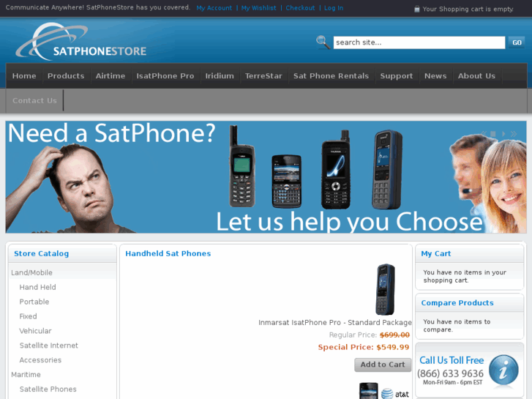Select Hand Held in Store Catalog
Screen dimensions: 532x399
tap(37, 287)
